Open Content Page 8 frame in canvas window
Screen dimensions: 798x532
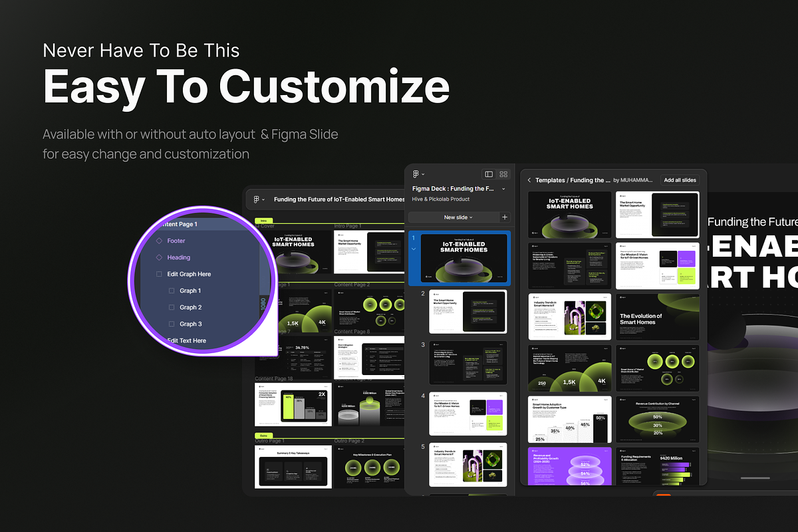[x=369, y=357]
